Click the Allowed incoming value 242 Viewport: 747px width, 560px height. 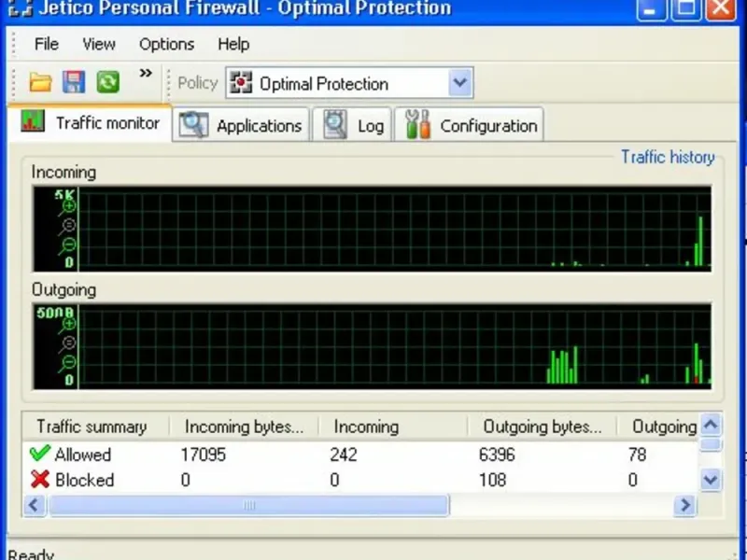tap(343, 455)
